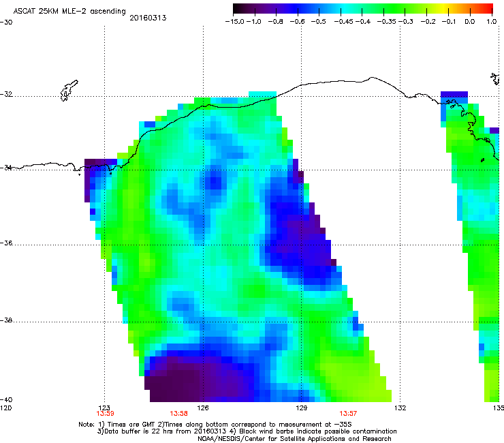Click latitude label -32

6,94
